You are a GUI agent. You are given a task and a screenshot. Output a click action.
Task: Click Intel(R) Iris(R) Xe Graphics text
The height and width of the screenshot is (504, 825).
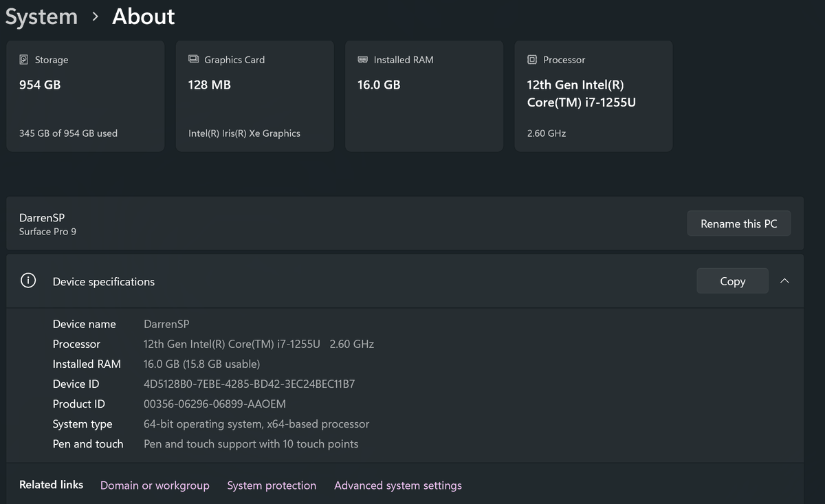pos(244,133)
